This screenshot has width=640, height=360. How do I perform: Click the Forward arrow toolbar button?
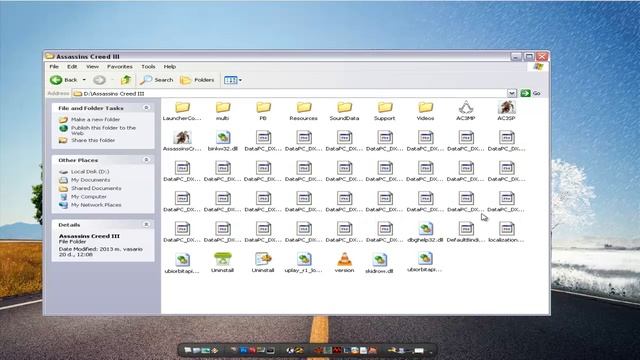click(x=99, y=80)
